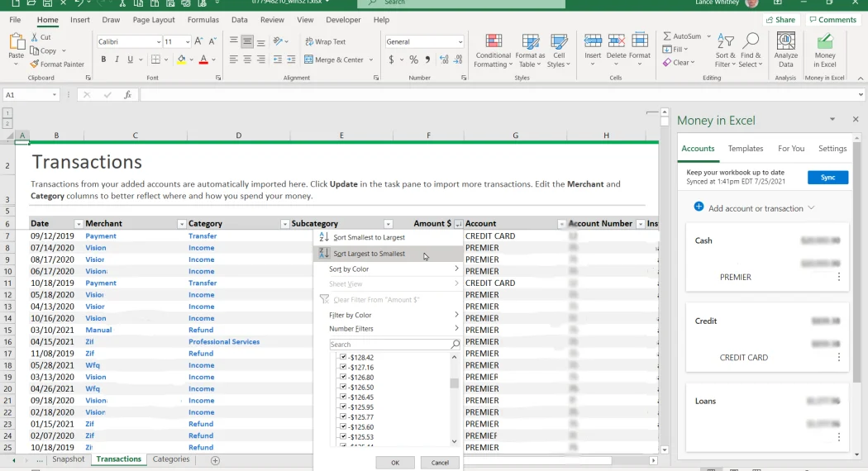Select the Format Painter tool
This screenshot has width=868, height=471.
coord(57,64)
